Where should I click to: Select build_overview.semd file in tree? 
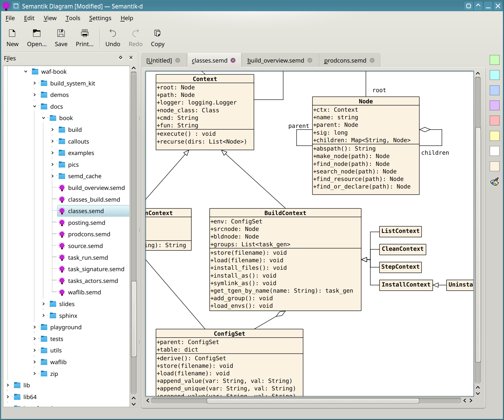click(x=96, y=188)
